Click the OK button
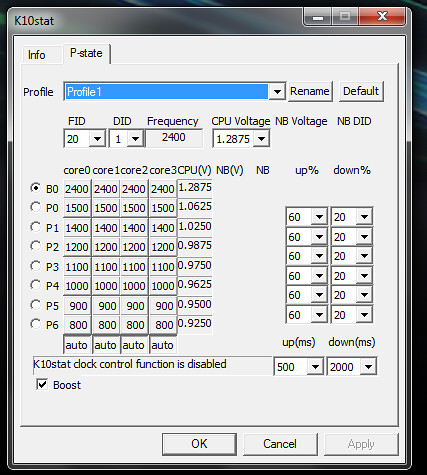Screen dimensions: 427x475 [199, 444]
